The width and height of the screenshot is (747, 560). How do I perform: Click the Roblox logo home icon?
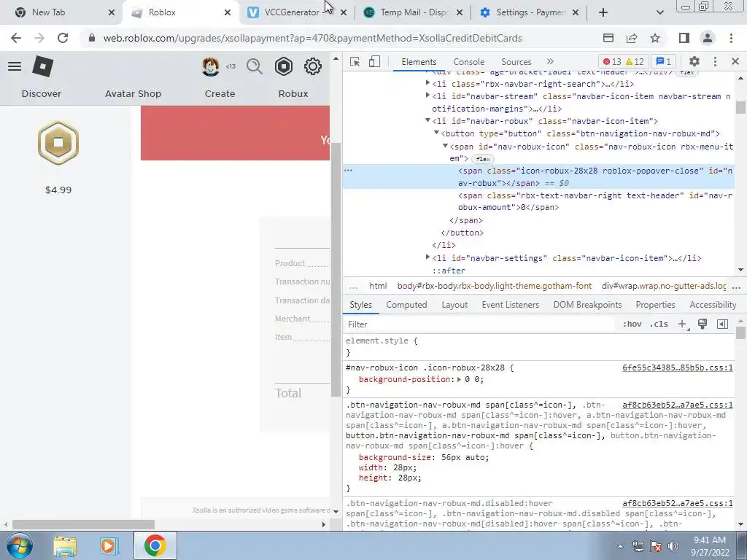(x=43, y=66)
